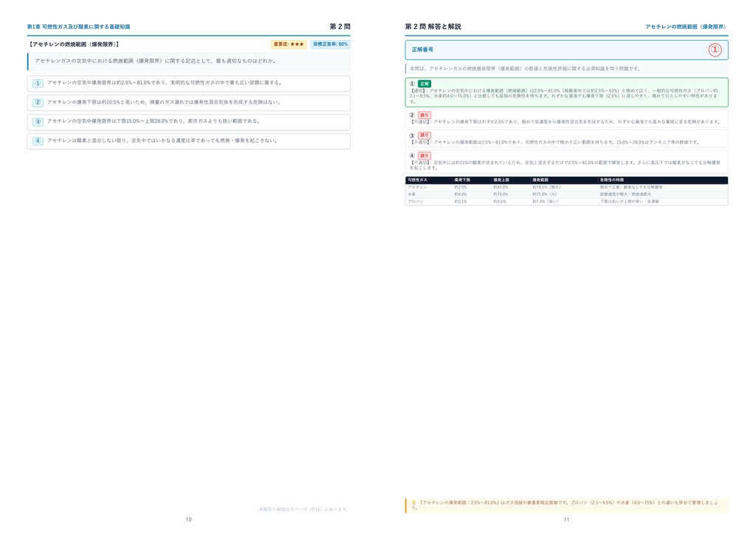This screenshot has height=535, width=756.
Task: Click the footnote ※解答と解説は次ページ（P.11）にあります
Action: click(303, 509)
